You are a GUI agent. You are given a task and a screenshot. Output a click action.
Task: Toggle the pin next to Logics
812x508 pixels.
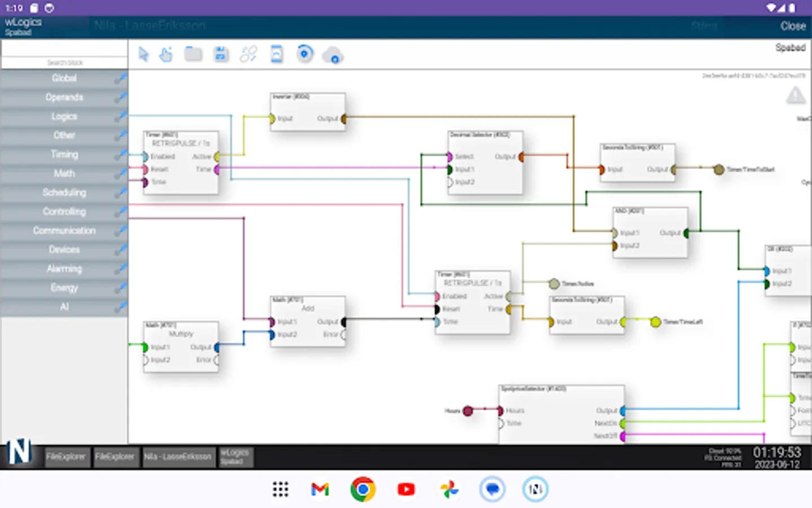[x=120, y=117]
